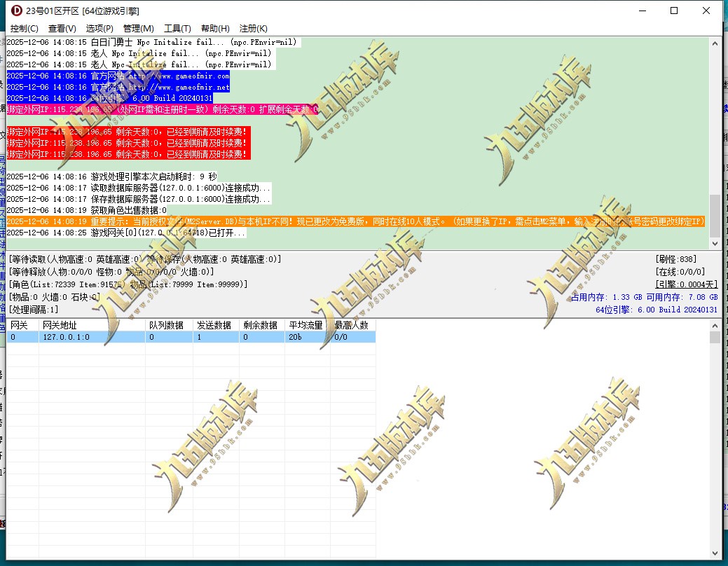Screen dimensions: 728x566
Task: Maximize the 23号01区开区 window
Action: 674,11
